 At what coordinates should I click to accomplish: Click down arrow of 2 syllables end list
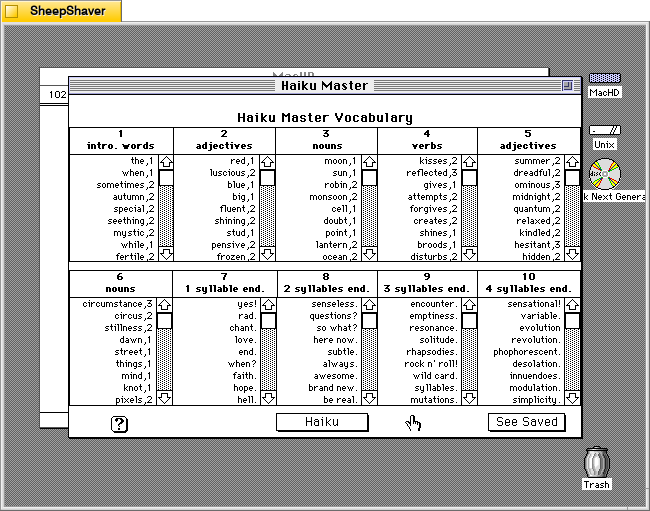(x=369, y=398)
